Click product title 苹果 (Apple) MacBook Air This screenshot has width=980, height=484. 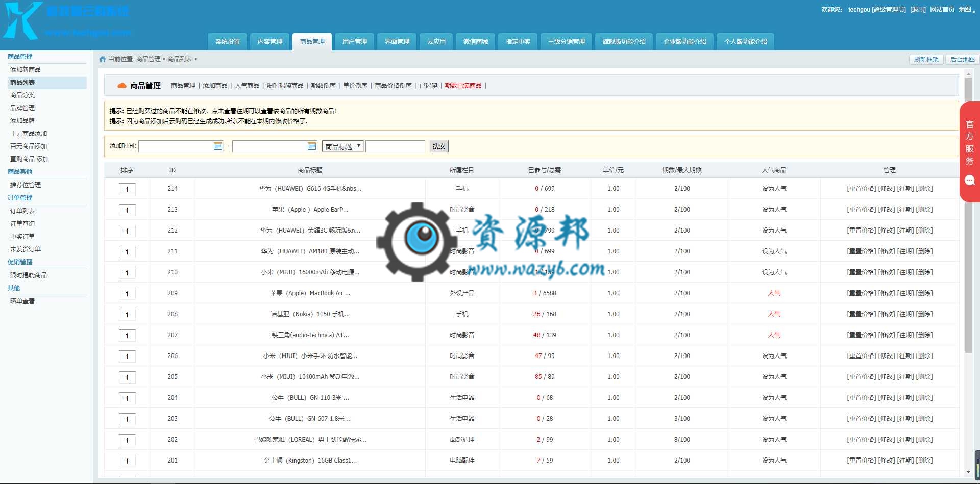(310, 293)
